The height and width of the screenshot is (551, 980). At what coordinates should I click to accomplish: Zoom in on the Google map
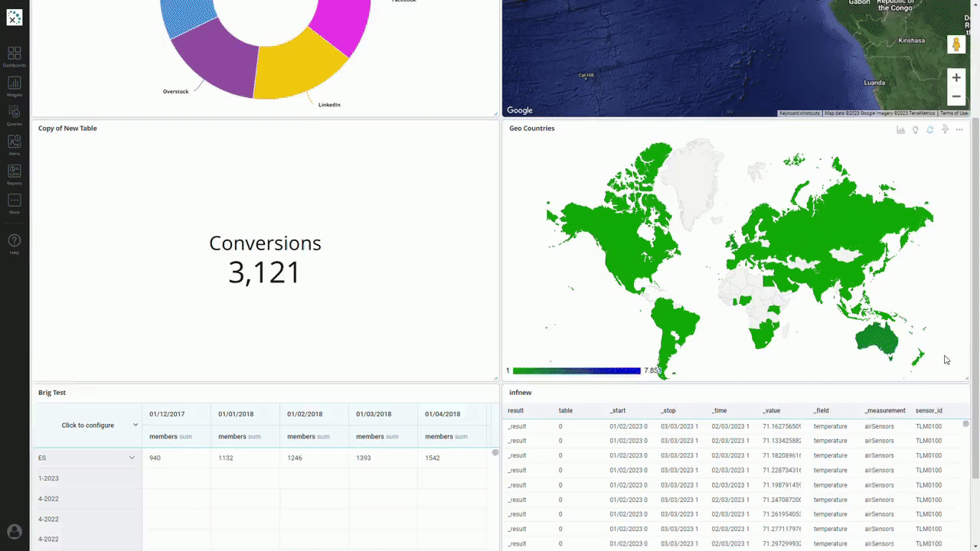coord(955,77)
